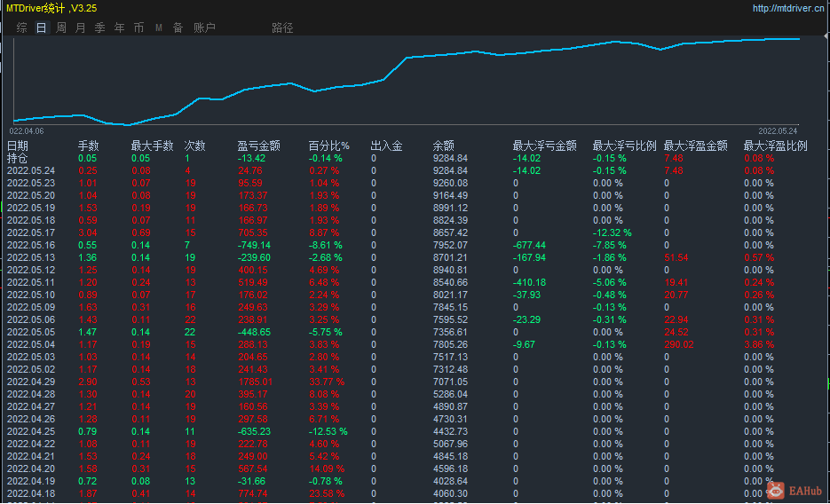The image size is (830, 504).
Task: Open the 路径 path tab
Action: pyautogui.click(x=282, y=28)
